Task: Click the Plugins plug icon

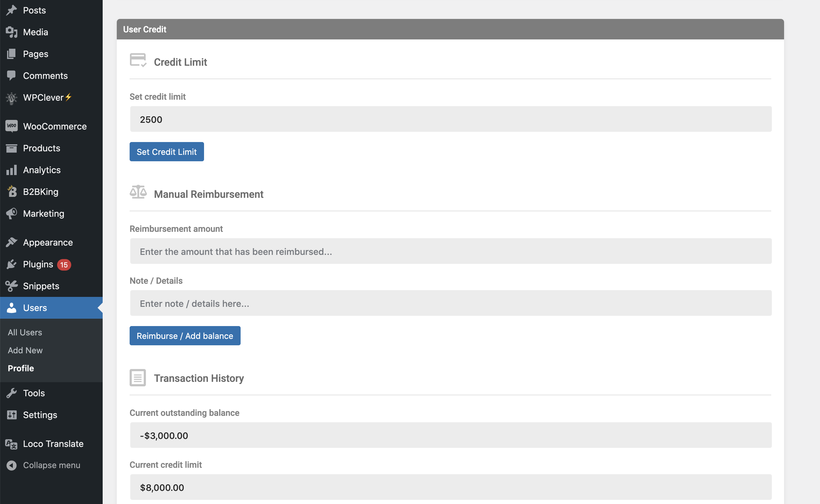Action: [x=12, y=264]
